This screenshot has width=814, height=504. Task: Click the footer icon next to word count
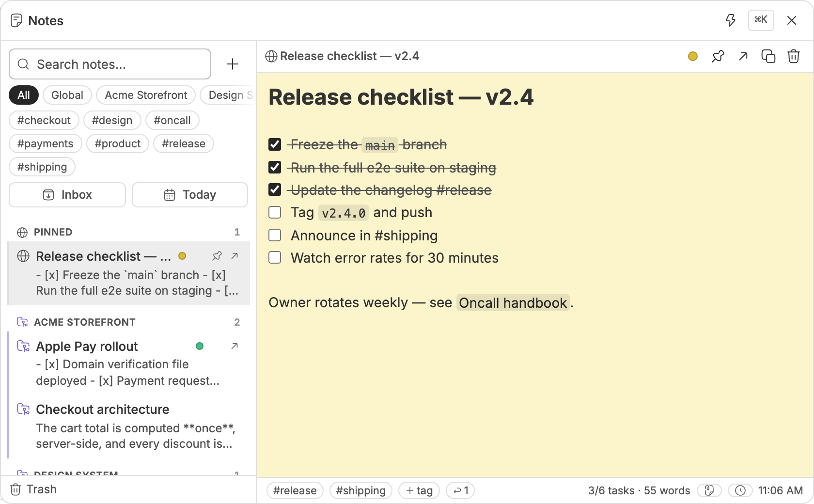[709, 490]
